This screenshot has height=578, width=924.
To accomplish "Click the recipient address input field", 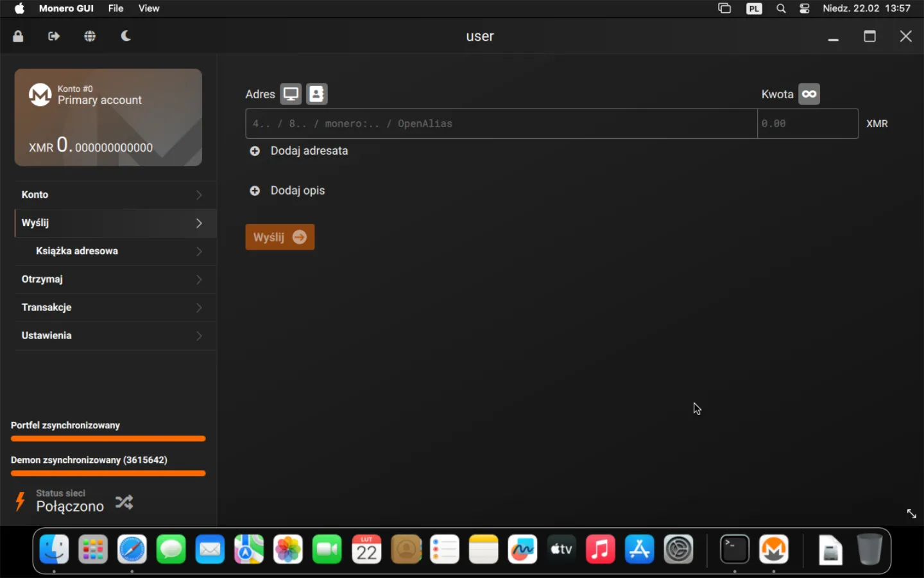I will point(501,123).
